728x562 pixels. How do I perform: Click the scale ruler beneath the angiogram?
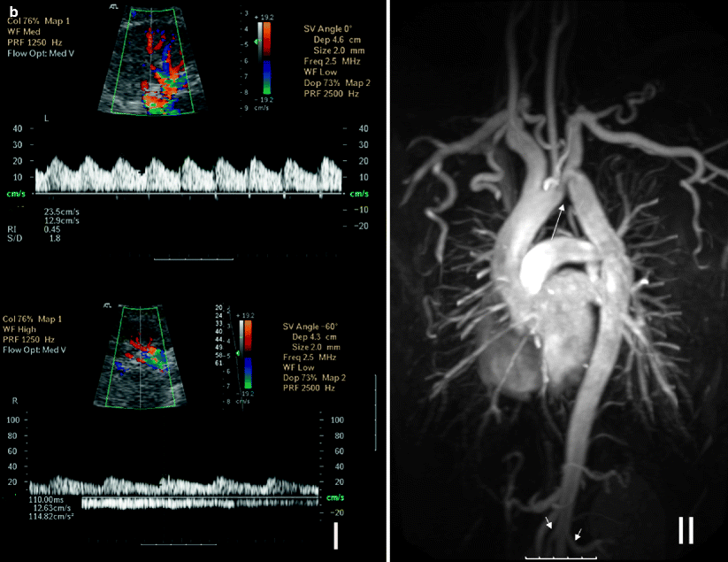tap(561, 558)
